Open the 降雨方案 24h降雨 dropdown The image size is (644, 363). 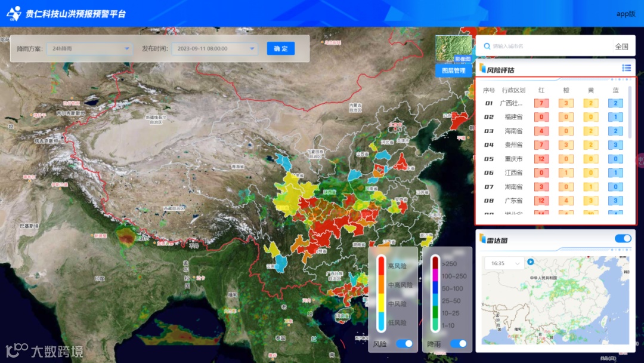click(90, 48)
